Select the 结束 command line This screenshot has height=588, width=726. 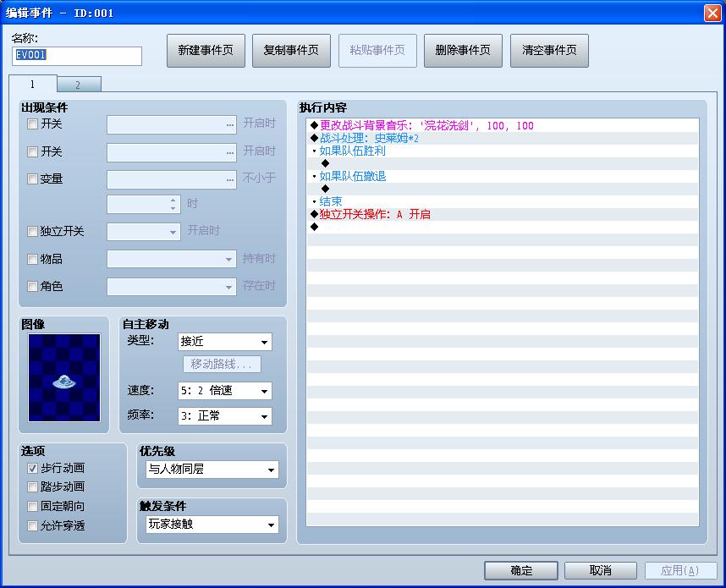503,201
